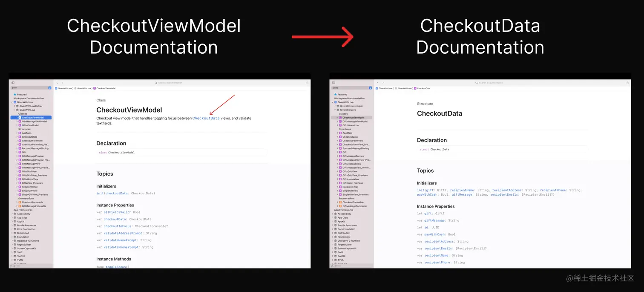Click SwiftUI framework icon in left sidebar
Image resolution: width=644 pixels, height=292 pixels.
click(15, 256)
